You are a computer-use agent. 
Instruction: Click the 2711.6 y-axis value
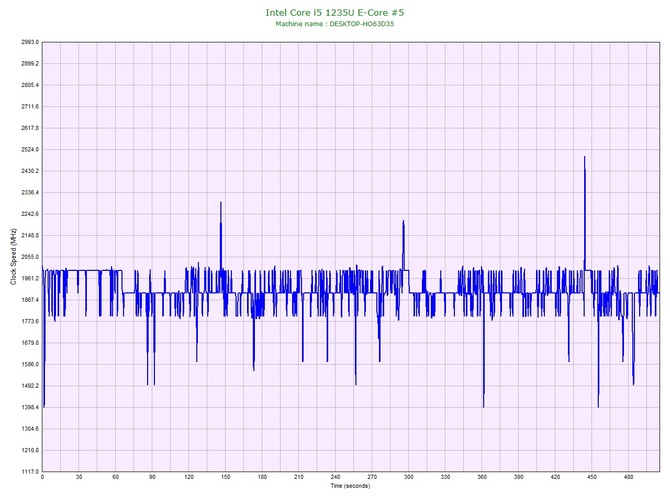tap(30, 107)
